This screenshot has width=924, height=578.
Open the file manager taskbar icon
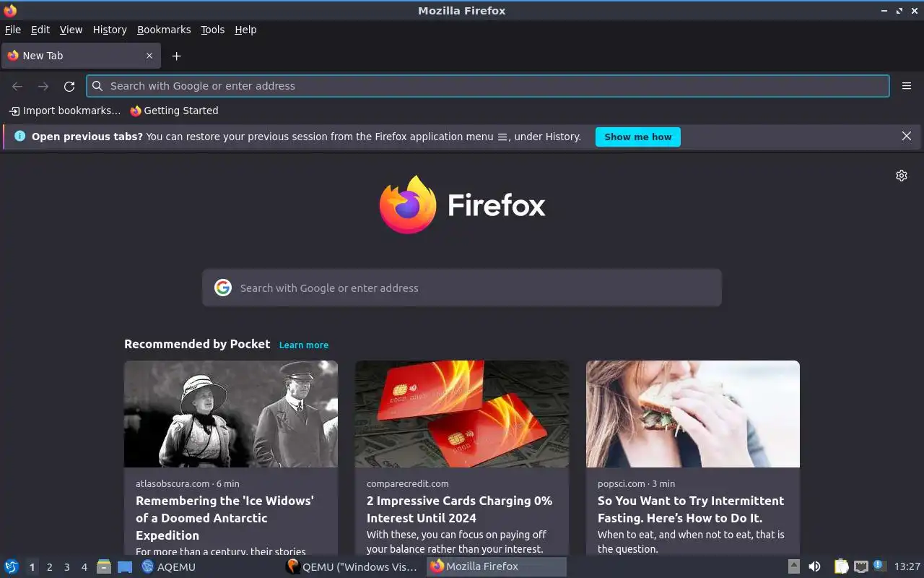point(104,566)
